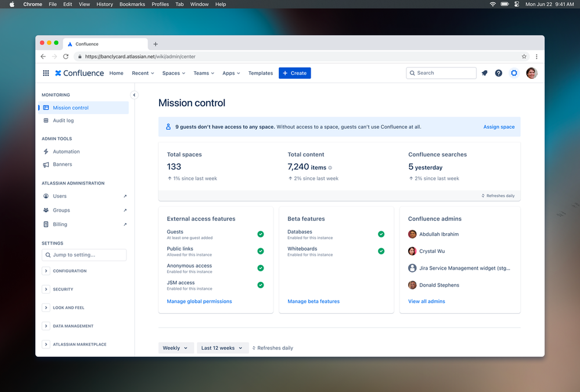Open Manage global permissions link
The width and height of the screenshot is (580, 392).
tap(199, 302)
